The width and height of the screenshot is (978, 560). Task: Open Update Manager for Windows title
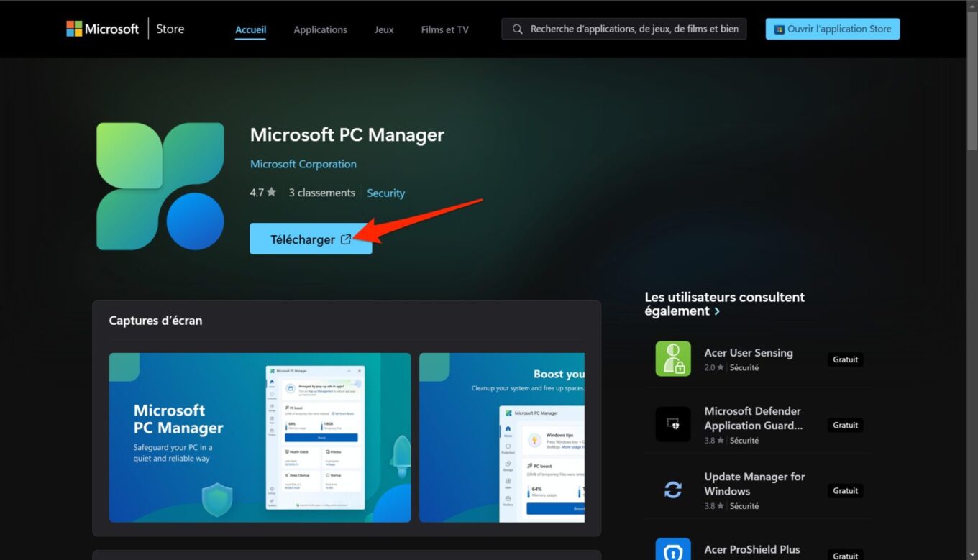point(754,483)
